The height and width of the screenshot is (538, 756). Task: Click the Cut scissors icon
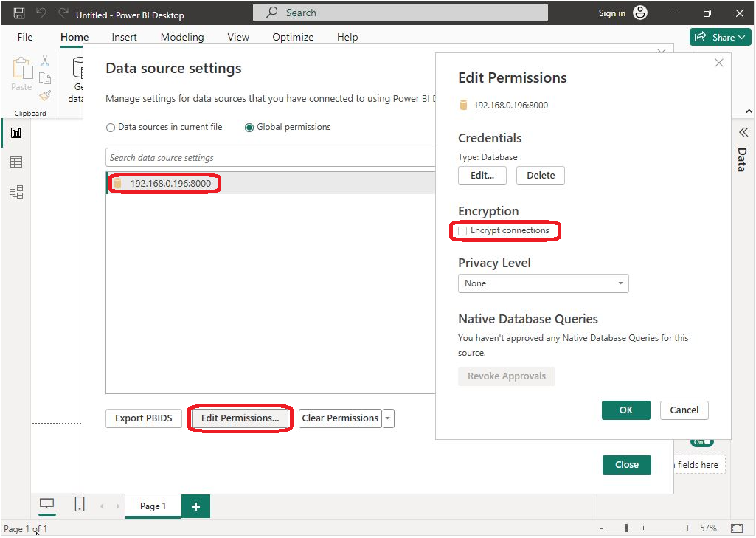pyautogui.click(x=45, y=61)
